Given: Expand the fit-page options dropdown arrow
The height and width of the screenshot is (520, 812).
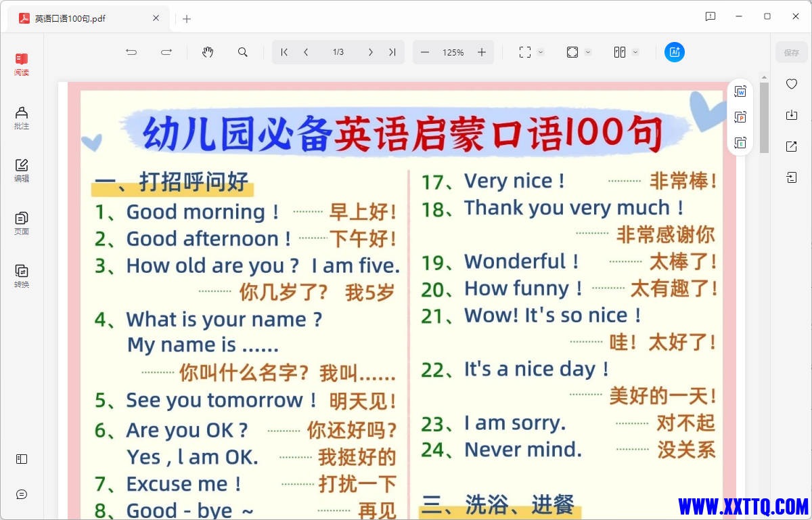Looking at the screenshot, I should [588, 52].
